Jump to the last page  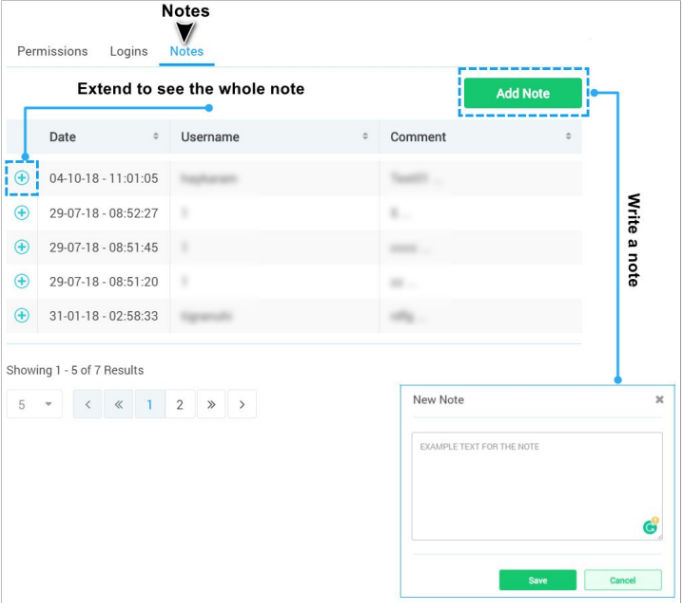[x=211, y=405]
